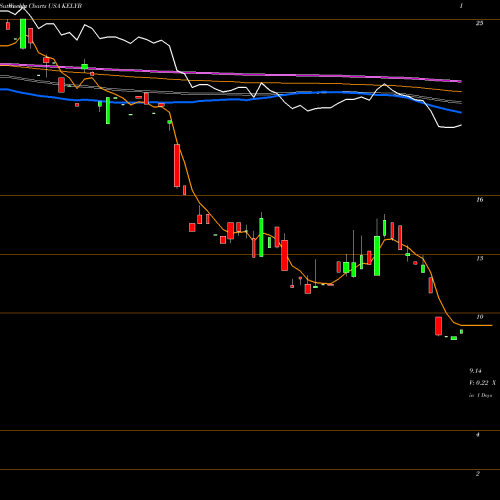Click the 'Charts USA KELYB' chart title
500x500 pixels.
[55, 6]
